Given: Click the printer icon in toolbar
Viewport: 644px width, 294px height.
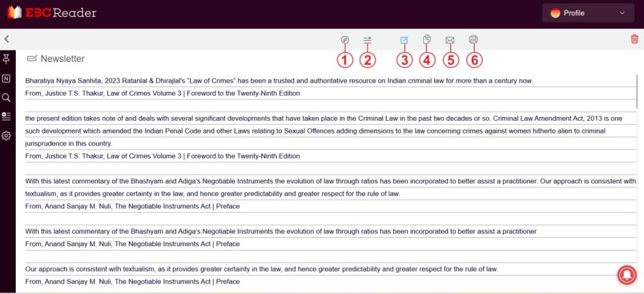Looking at the screenshot, I should 473,40.
